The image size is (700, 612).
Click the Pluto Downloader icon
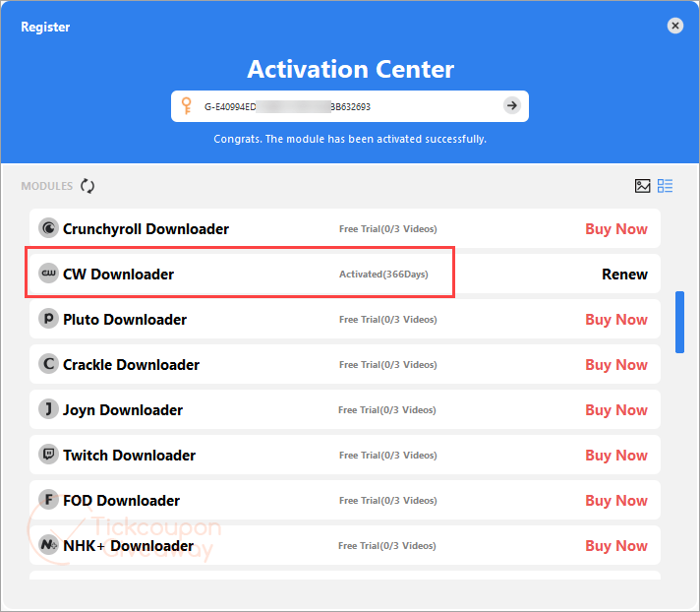(48, 319)
